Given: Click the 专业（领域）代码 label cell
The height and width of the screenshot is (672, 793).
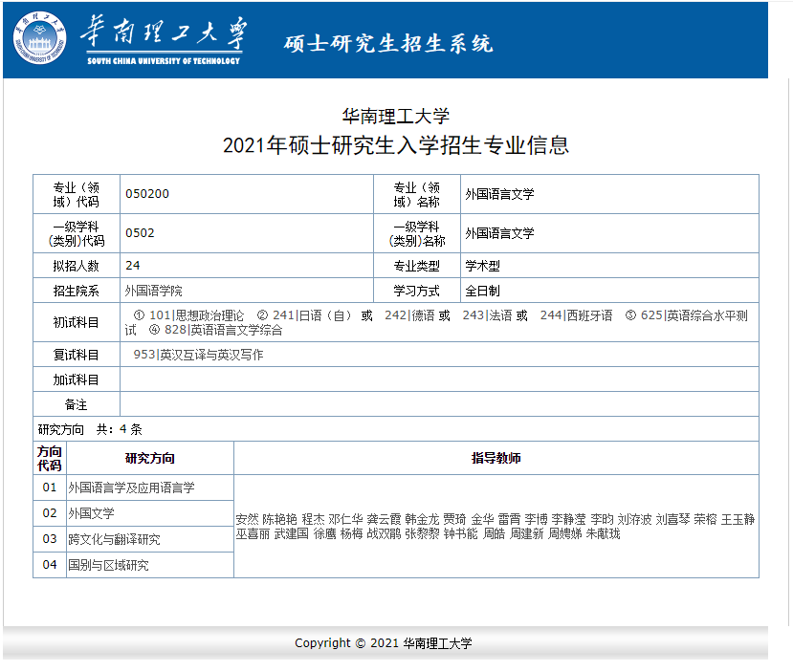Looking at the screenshot, I should tap(77, 195).
